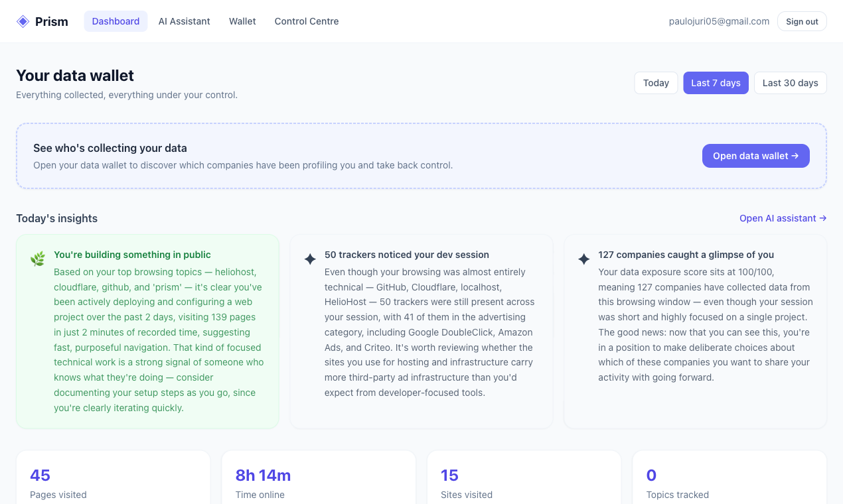Click the 0 Topics tracked value

click(x=651, y=475)
